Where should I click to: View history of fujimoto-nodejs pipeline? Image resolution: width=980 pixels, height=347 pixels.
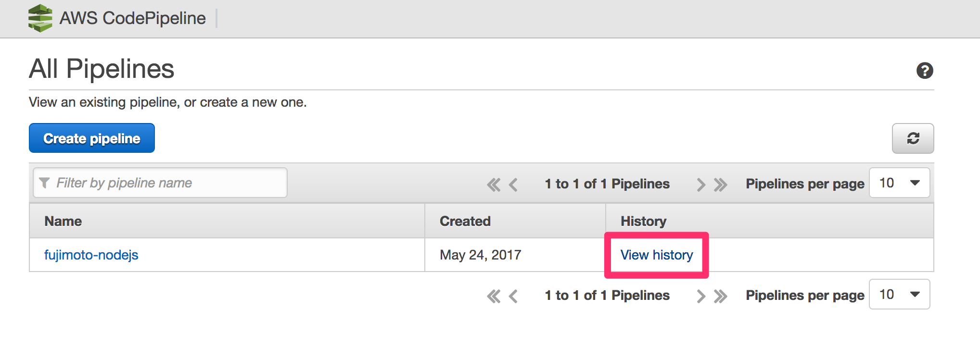click(656, 255)
